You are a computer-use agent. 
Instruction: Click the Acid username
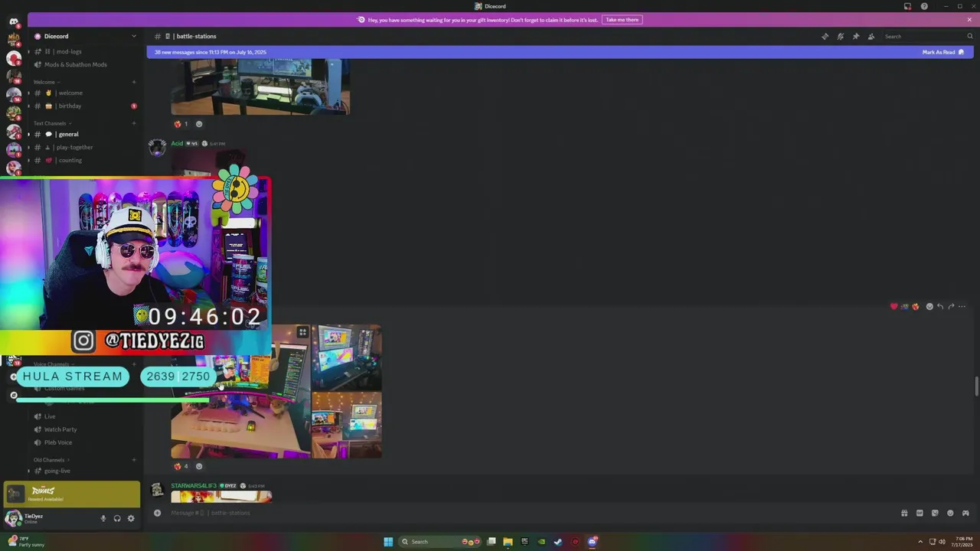(x=177, y=143)
